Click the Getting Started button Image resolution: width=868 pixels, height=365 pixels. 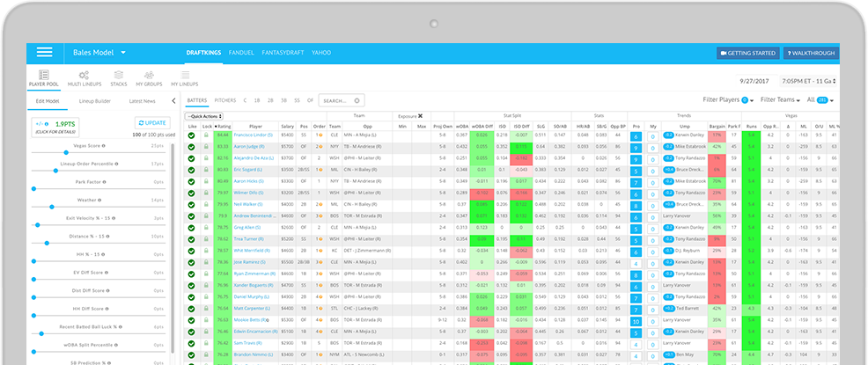(x=748, y=53)
